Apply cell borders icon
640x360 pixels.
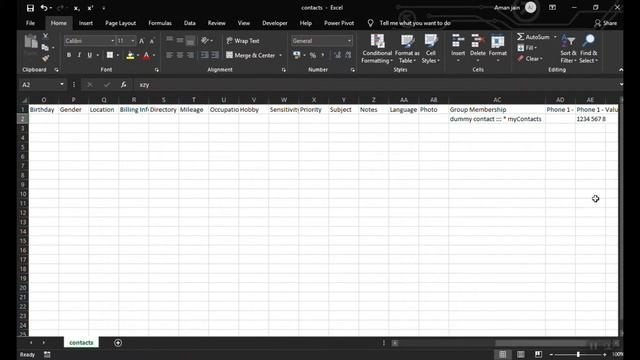[109, 55]
